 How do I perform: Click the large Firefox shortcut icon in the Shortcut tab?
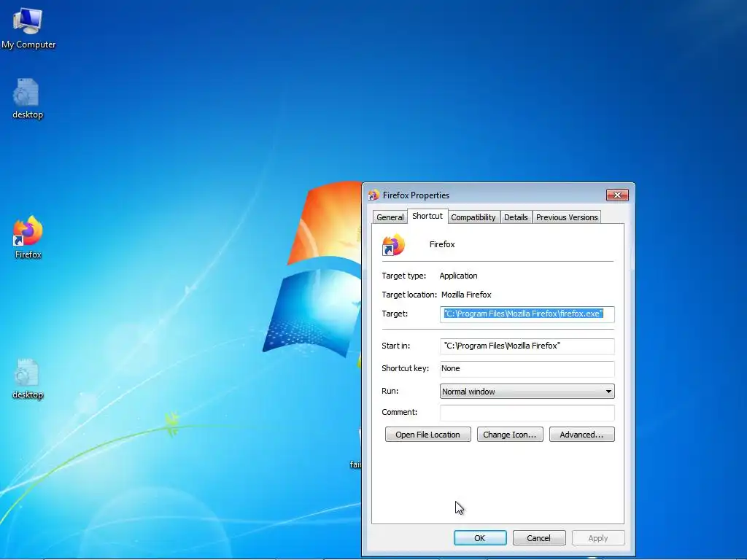[393, 245]
